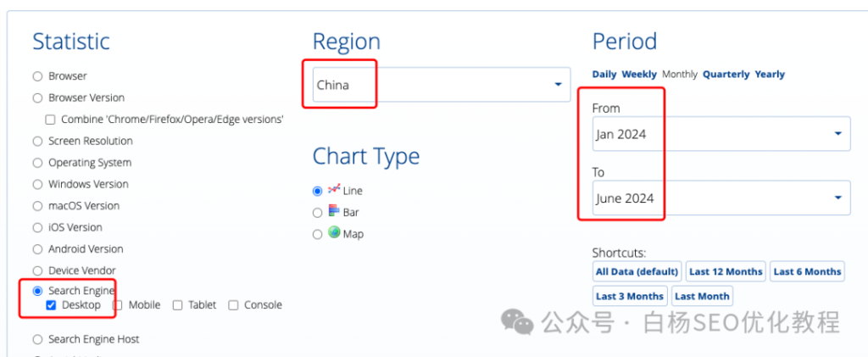Click All Data (default) shortcut
This screenshot has height=357, width=868.
click(x=637, y=271)
